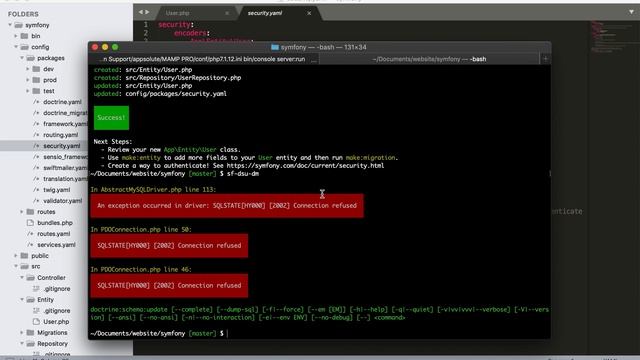Click the bundles.php file icon

30,223
